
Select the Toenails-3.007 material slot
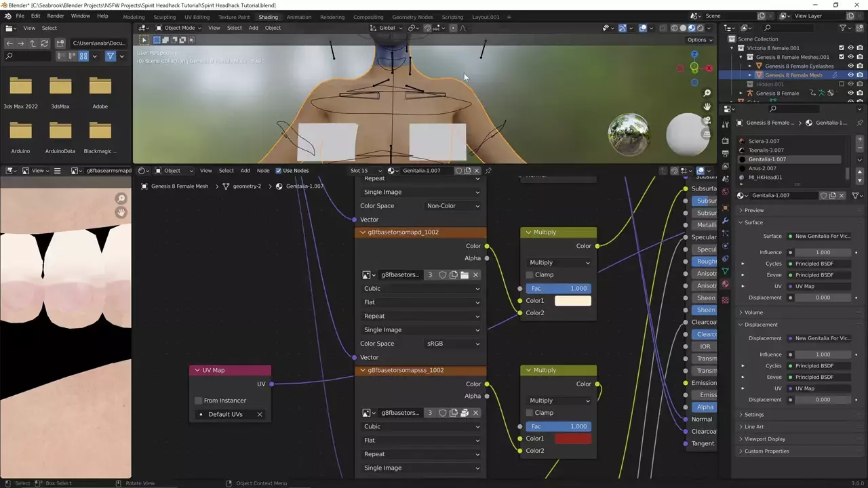point(766,150)
